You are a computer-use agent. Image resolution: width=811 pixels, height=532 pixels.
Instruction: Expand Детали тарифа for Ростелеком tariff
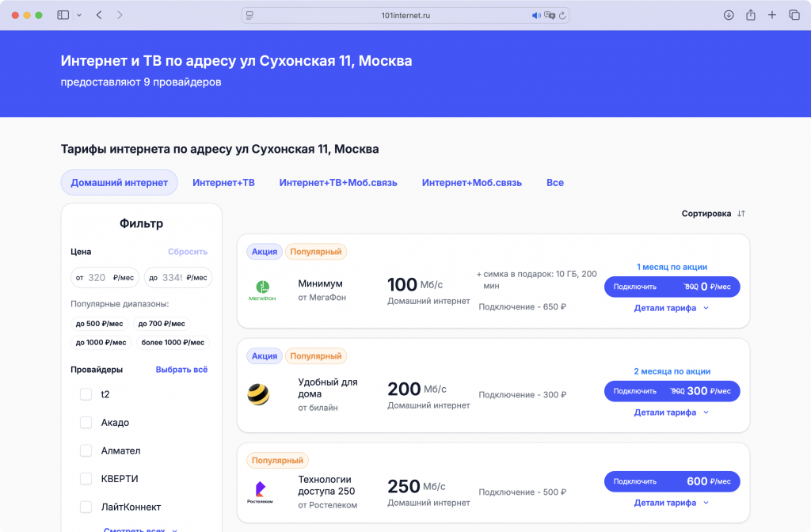coord(672,503)
